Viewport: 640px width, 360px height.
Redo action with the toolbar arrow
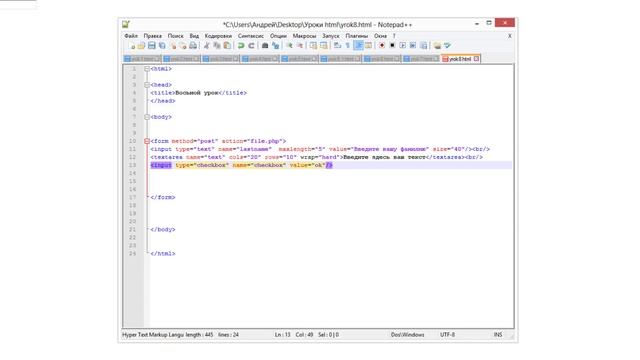[x=251, y=46]
